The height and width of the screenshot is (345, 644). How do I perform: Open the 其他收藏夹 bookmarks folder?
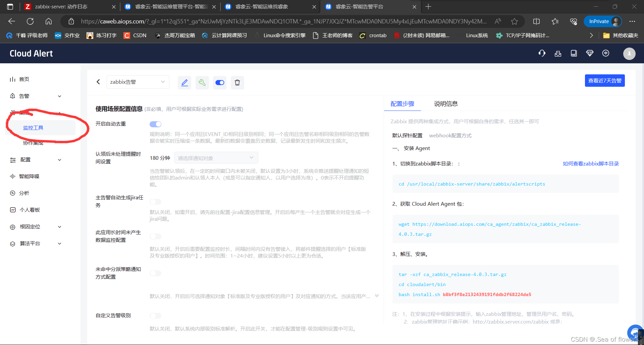click(621, 36)
